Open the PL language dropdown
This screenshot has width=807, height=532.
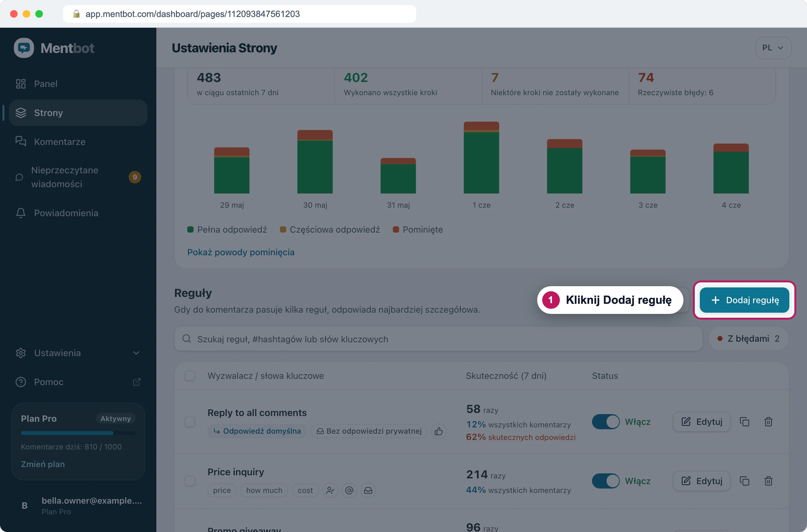(773, 48)
